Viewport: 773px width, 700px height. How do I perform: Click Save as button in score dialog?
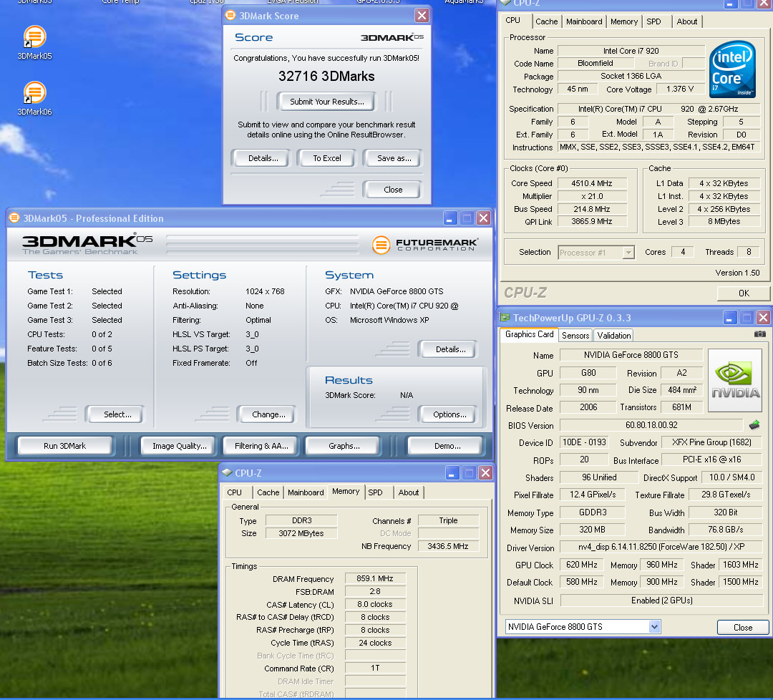(394, 158)
